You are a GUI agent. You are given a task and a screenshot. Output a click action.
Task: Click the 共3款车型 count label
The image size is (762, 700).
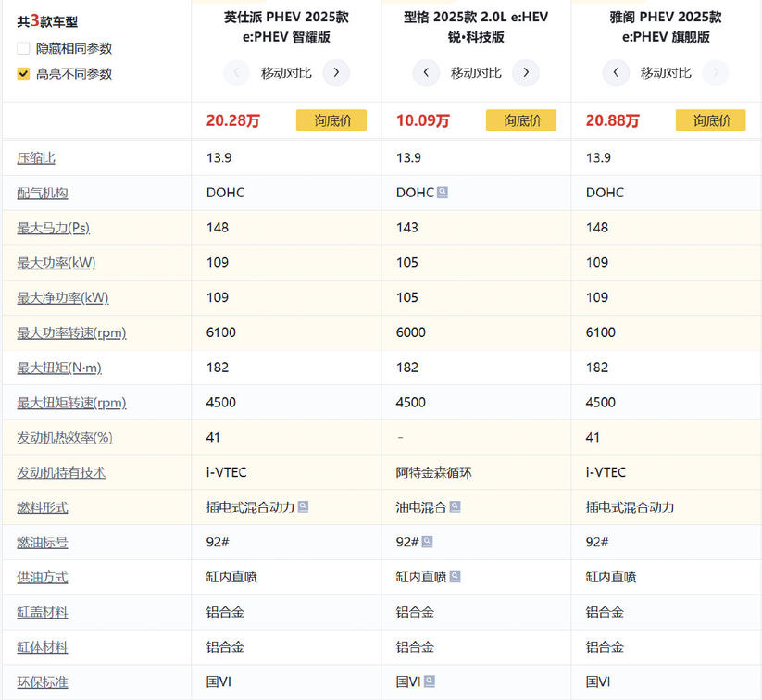[47, 21]
